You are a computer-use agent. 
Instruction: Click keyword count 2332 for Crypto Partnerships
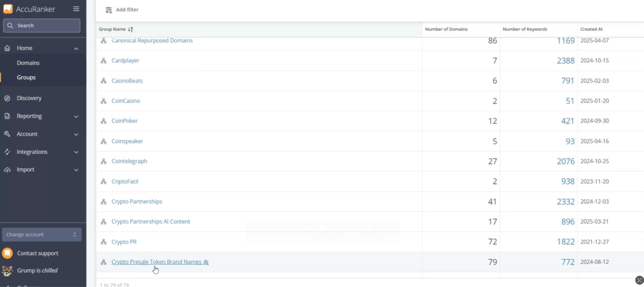tap(566, 201)
